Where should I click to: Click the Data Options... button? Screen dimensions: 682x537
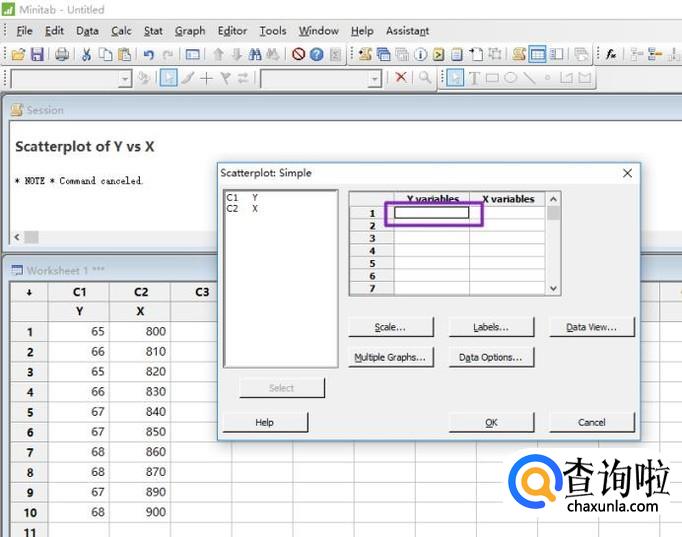point(491,357)
